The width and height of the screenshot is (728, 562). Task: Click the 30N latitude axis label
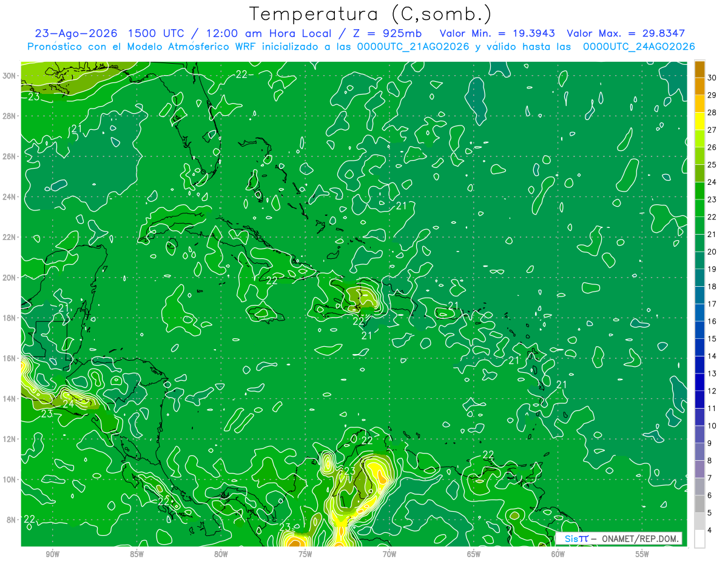coord(10,76)
